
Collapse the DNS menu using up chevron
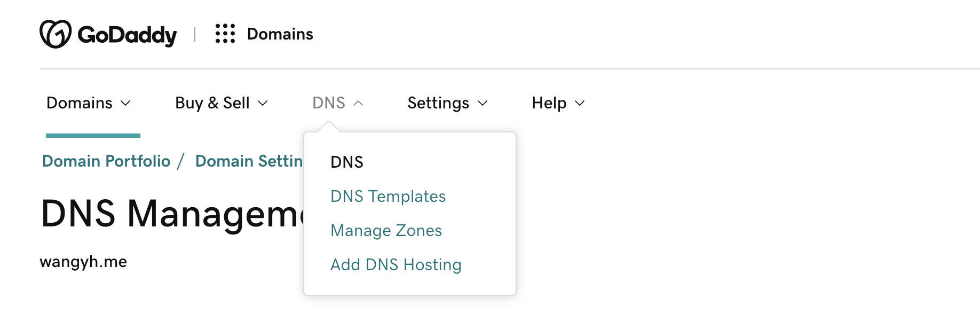[x=359, y=103]
